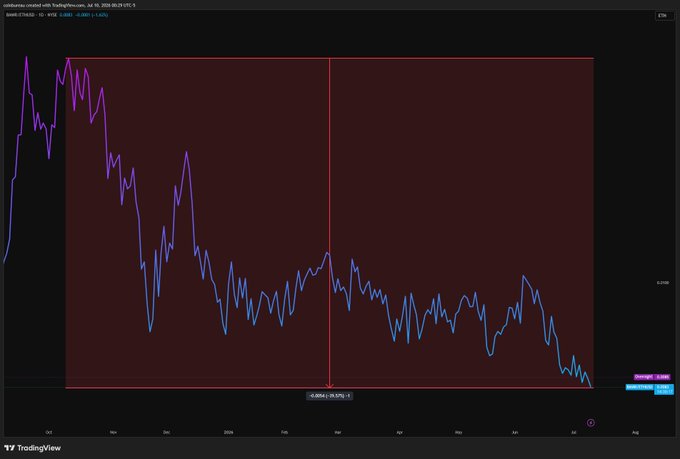Viewport: 680px width, 459px height.
Task: Click the Jul label on the time axis
Action: 574,432
